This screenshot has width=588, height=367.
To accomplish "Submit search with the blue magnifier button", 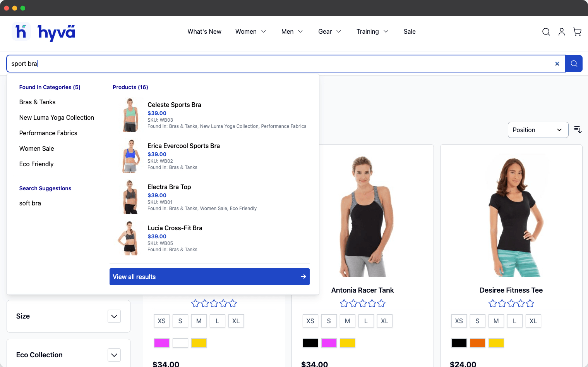I will (574, 64).
